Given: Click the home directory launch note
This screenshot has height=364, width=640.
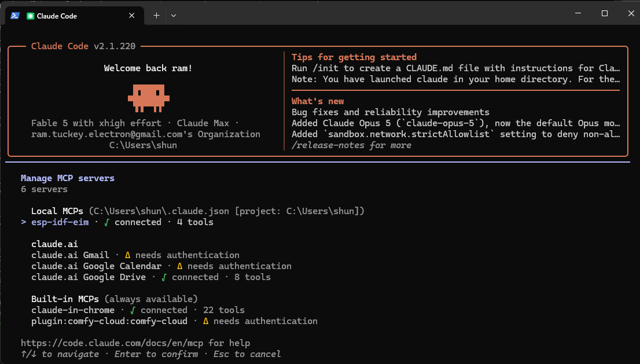Looking at the screenshot, I should click(x=455, y=79).
